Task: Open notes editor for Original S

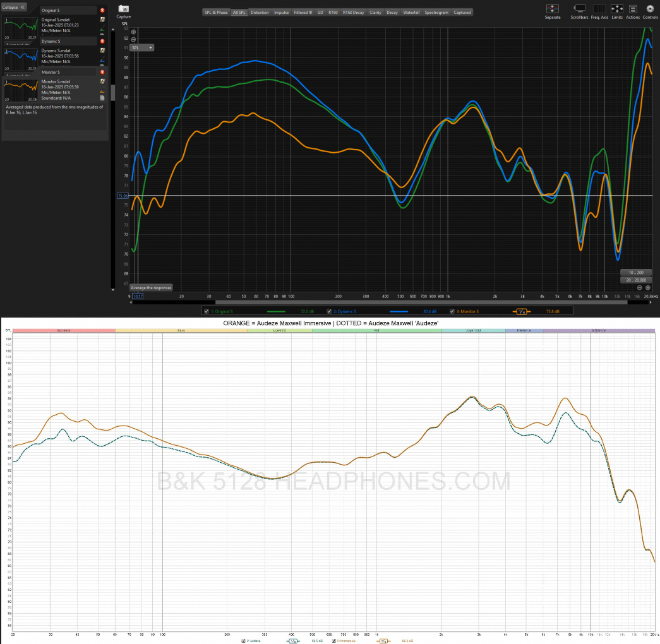Action: coord(102,20)
